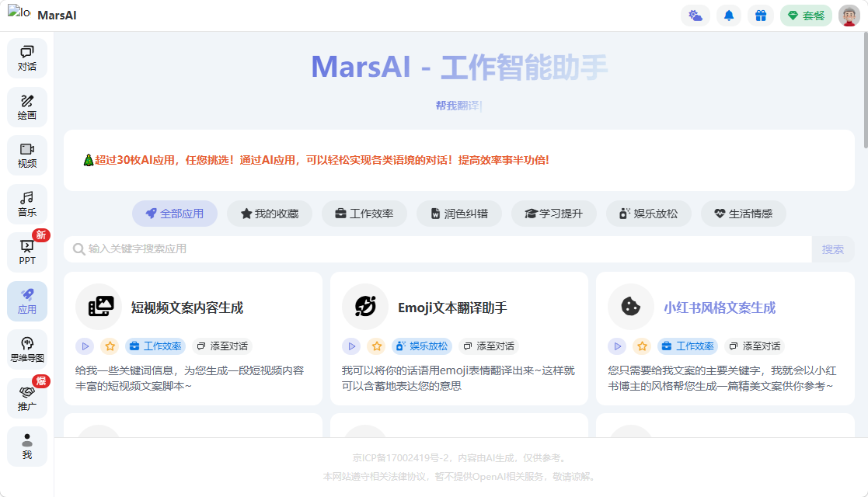
Task: Open the Emoji文本翻译助手 title
Action: (x=452, y=308)
